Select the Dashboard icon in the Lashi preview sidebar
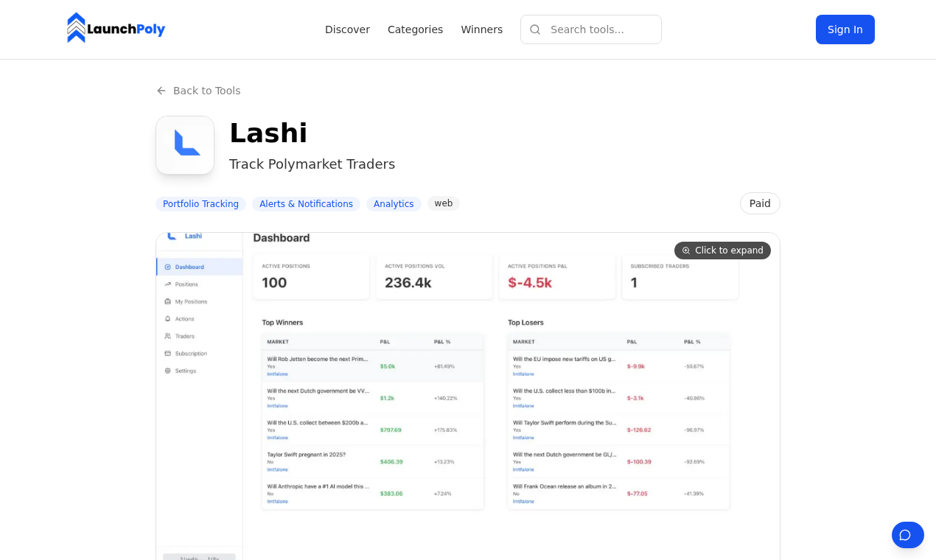The width and height of the screenshot is (936, 560). pyautogui.click(x=170, y=267)
